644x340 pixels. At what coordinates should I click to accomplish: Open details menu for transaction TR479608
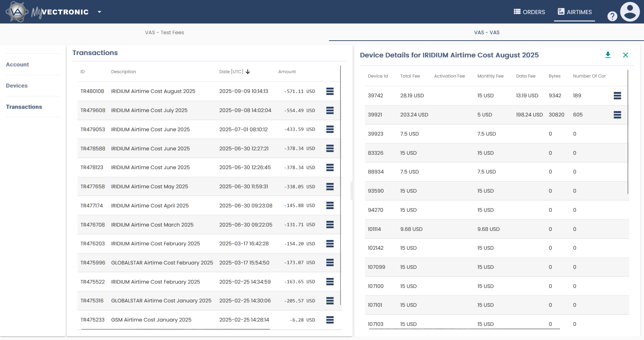330,110
